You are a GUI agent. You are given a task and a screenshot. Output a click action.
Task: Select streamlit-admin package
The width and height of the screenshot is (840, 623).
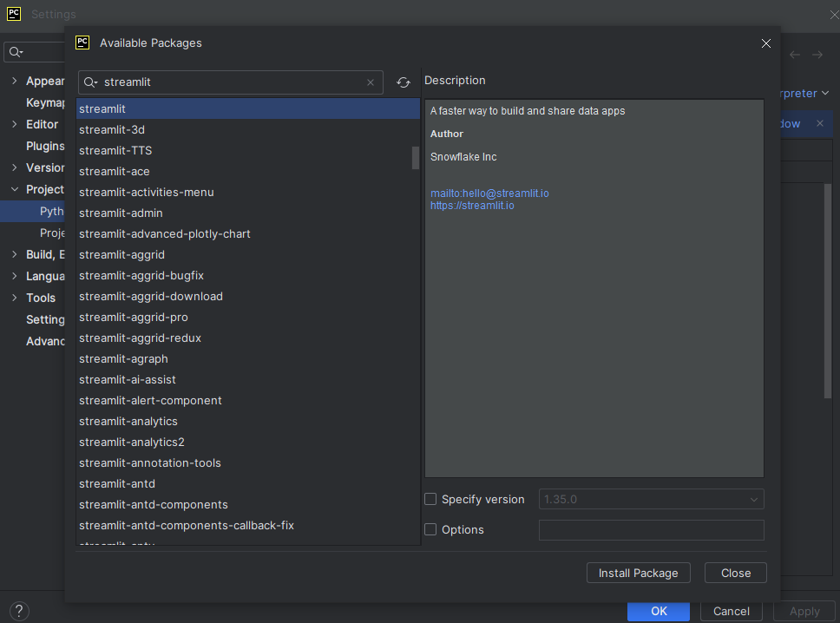[x=248, y=213]
